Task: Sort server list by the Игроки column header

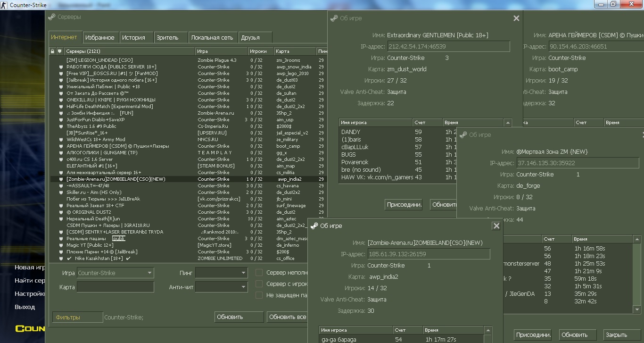Action: [x=261, y=51]
